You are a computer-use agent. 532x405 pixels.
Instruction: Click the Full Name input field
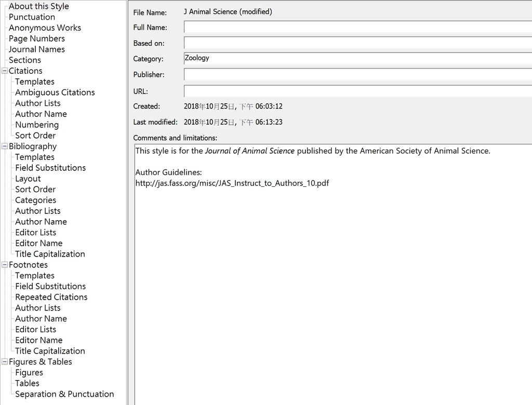358,27
